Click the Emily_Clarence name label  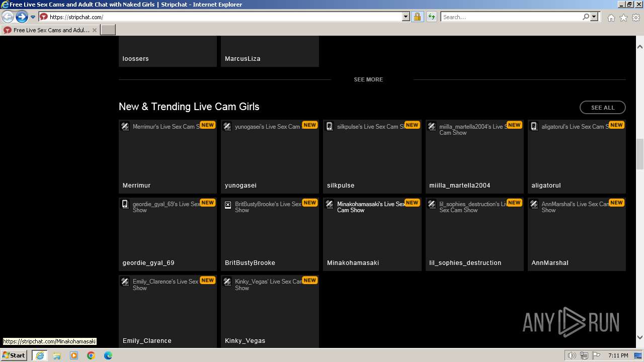click(147, 341)
